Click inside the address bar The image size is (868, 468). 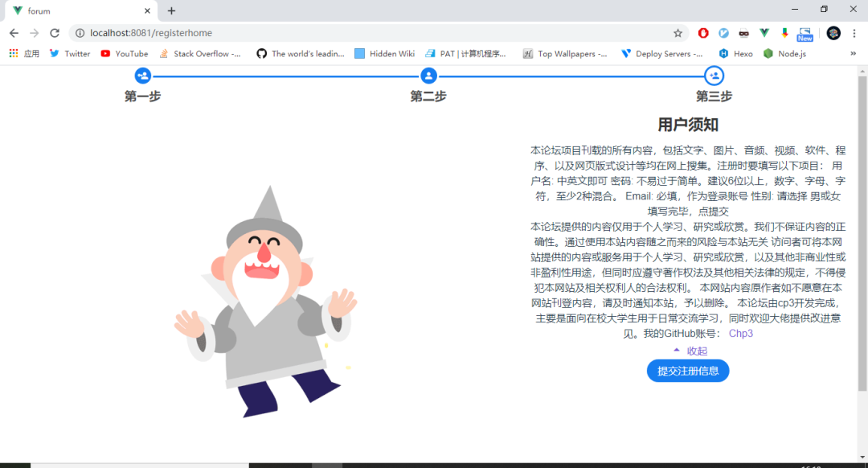click(321, 34)
